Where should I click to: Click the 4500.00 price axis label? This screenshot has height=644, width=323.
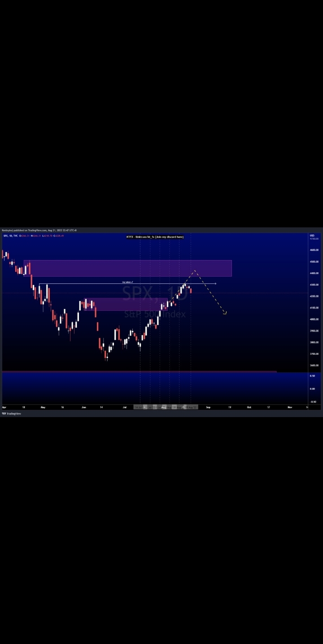pos(314,261)
